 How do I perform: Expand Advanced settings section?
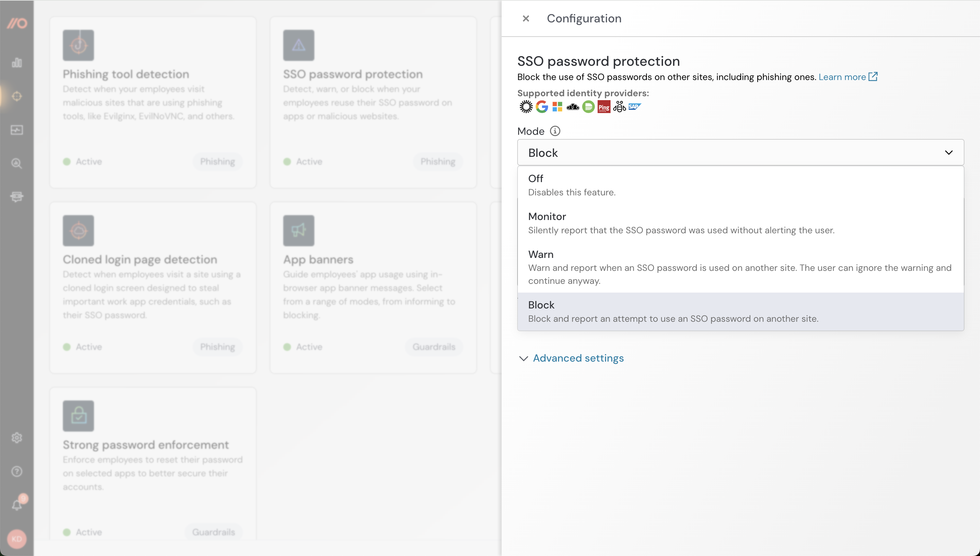tap(578, 358)
